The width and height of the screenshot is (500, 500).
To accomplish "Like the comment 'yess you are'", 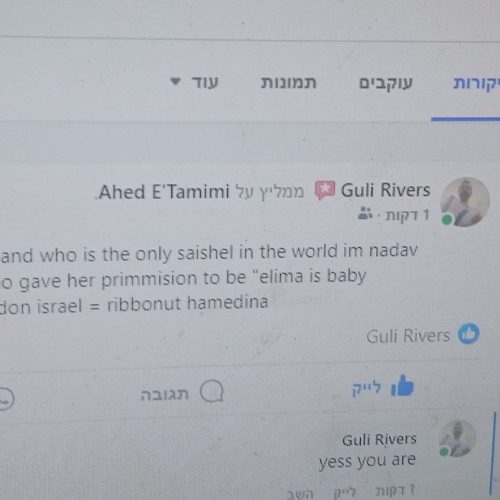I will tap(345, 491).
